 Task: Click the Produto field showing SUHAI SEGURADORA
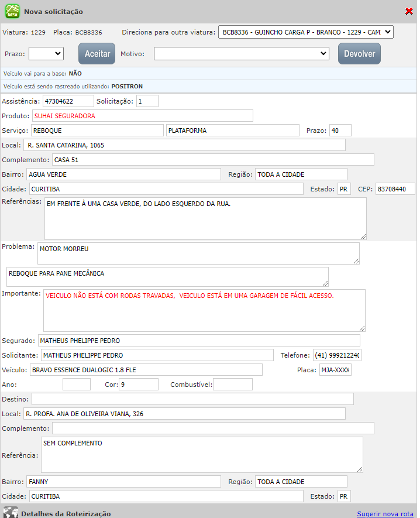143,115
